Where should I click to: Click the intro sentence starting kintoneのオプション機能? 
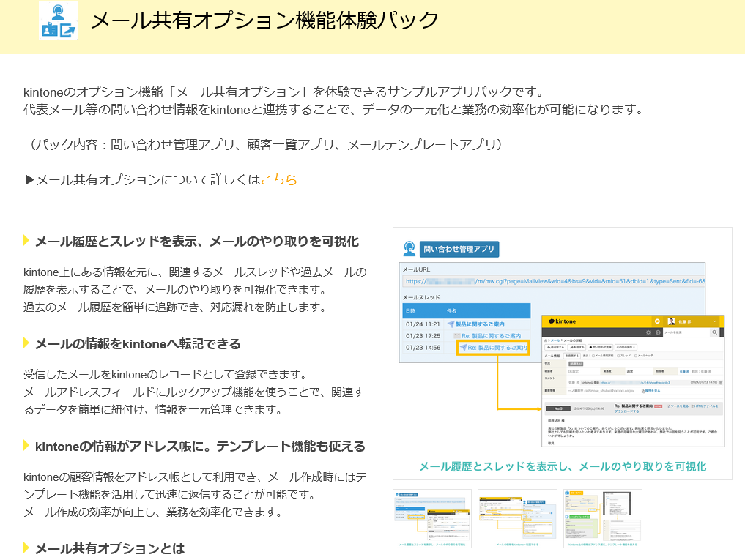tap(283, 92)
